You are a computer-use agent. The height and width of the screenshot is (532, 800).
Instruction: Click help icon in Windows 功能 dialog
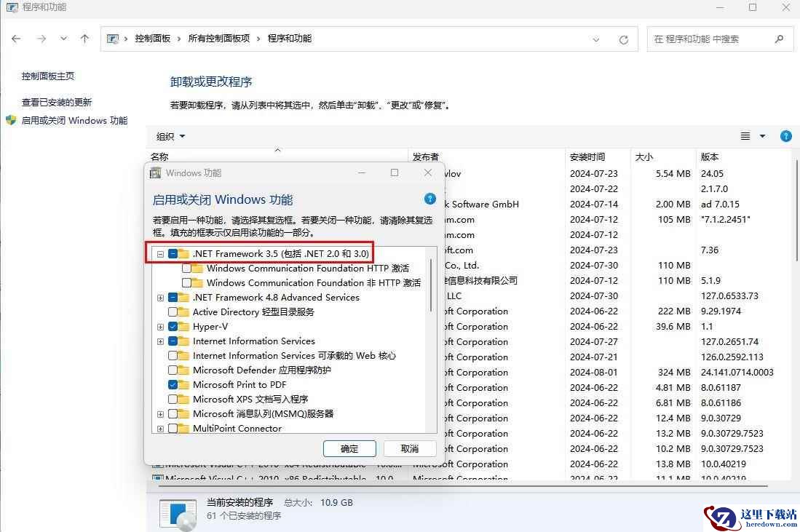tap(429, 199)
